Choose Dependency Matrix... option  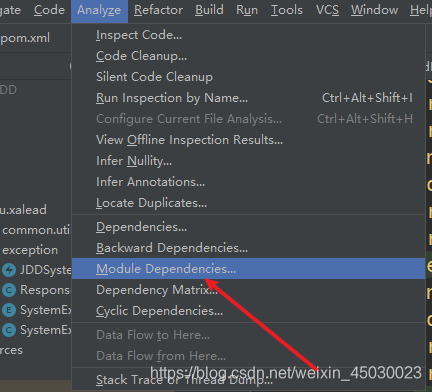pyautogui.click(x=248, y=290)
